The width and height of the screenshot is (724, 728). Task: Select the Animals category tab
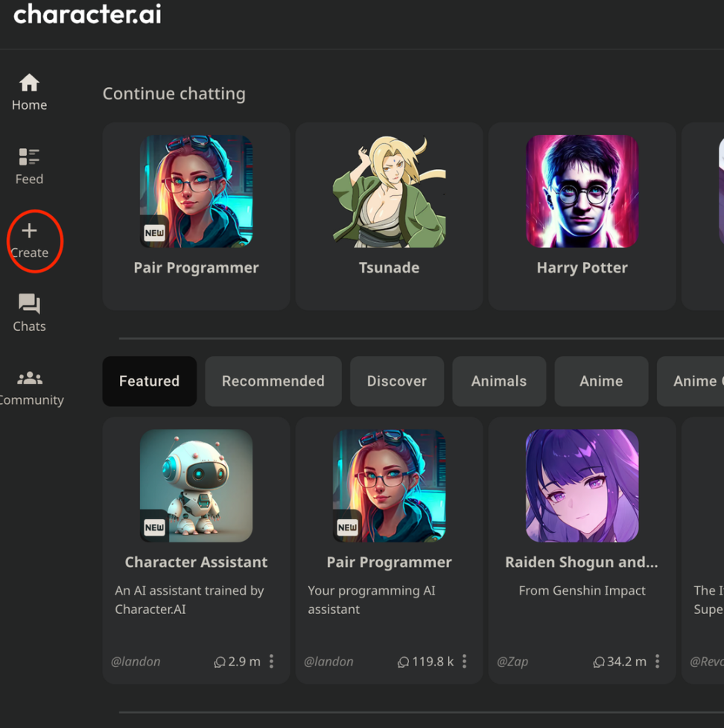[x=498, y=381]
